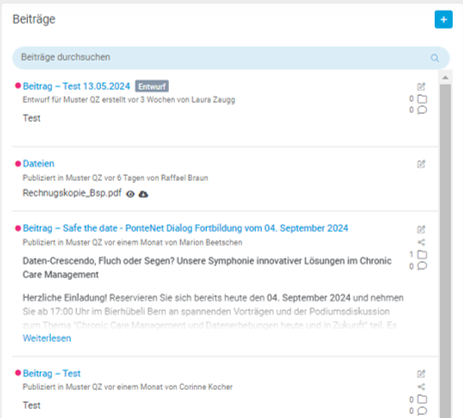
Task: Click the search magnifier icon
Action: [x=435, y=58]
